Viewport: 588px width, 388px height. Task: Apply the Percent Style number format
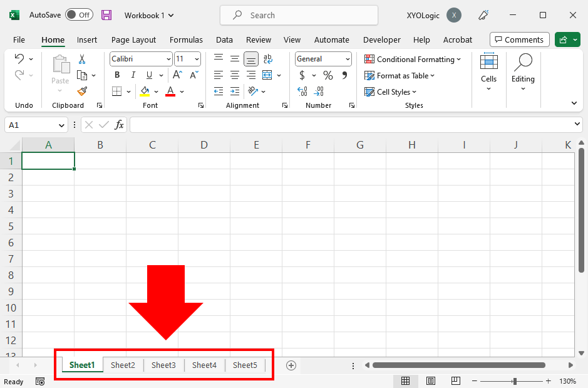point(328,75)
